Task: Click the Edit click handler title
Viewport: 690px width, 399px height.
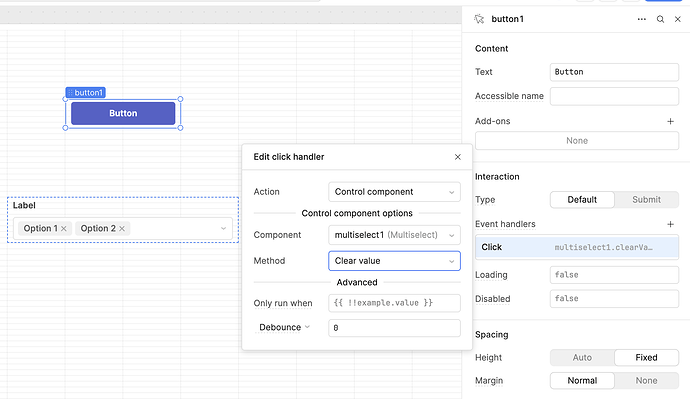Action: (x=289, y=157)
